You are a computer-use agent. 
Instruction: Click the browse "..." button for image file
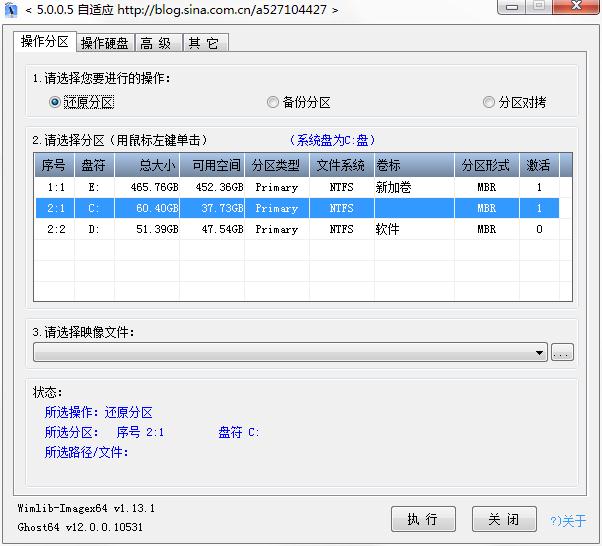562,353
